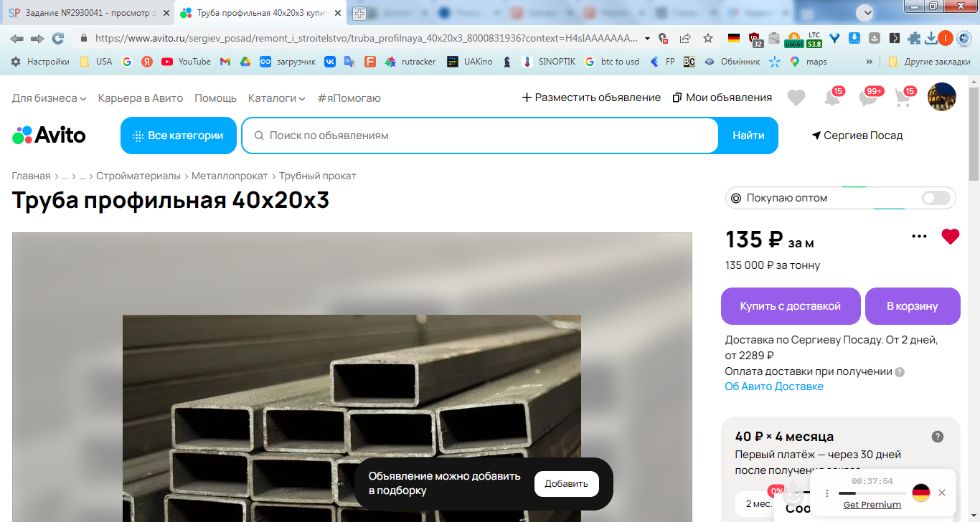Open the Все категории menu
Image resolution: width=980 pixels, height=522 pixels.
179,136
